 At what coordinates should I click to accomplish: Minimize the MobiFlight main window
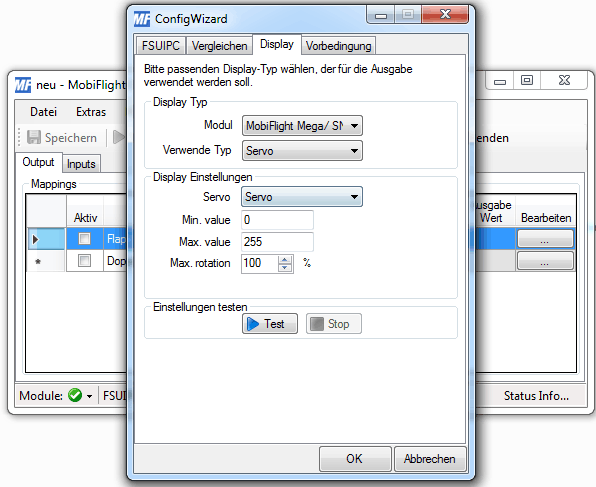[500, 81]
